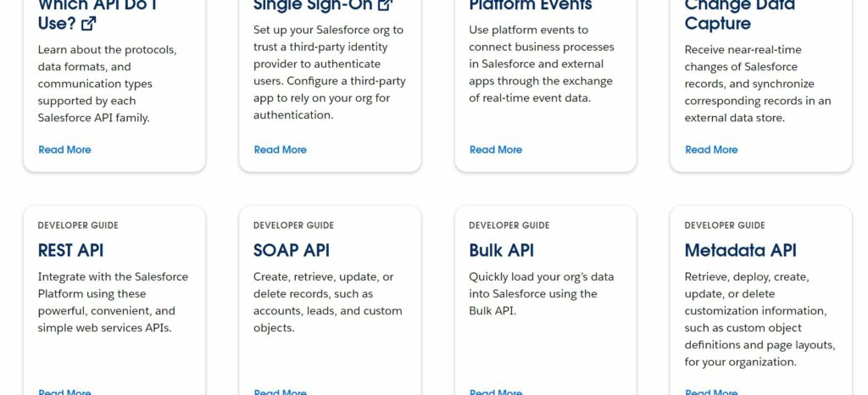Click the DEVELOPER GUIDE label above REST API
The image size is (868, 395).
tap(78, 225)
